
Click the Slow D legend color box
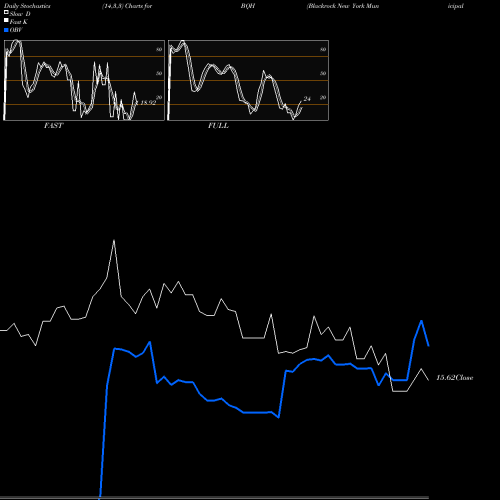point(6,12)
